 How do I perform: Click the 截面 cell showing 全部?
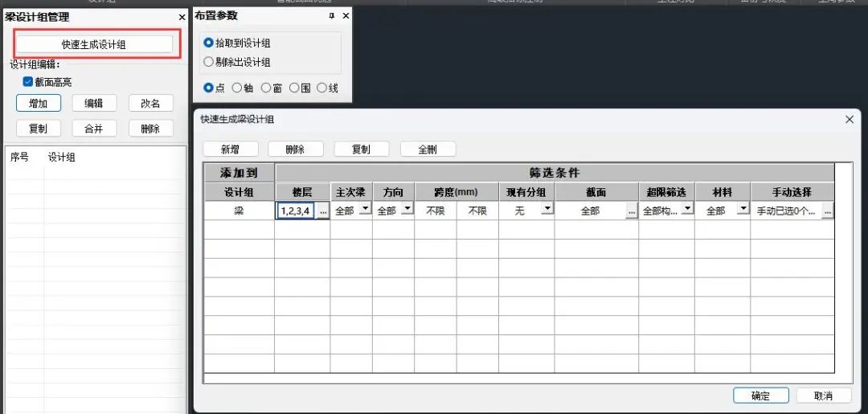coord(590,211)
